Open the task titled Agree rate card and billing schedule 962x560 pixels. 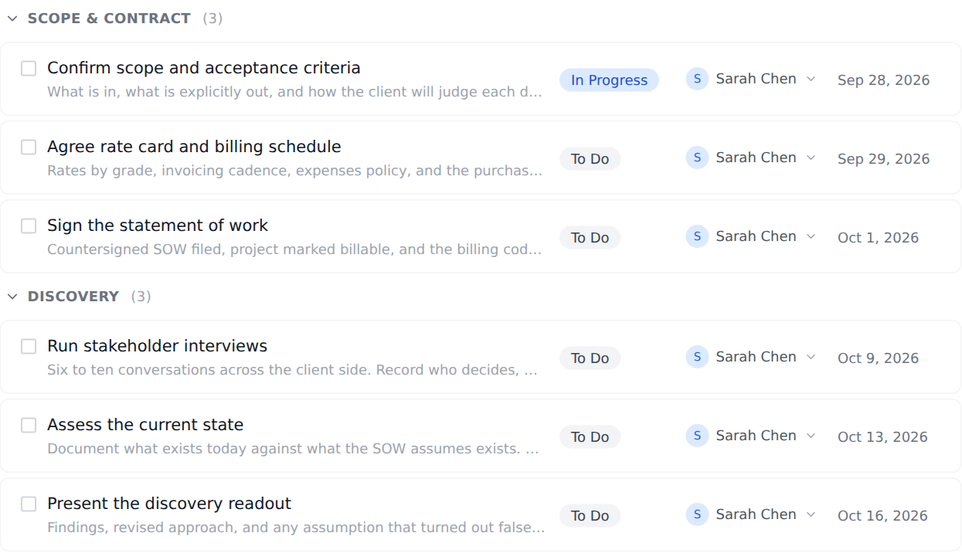coord(194,147)
